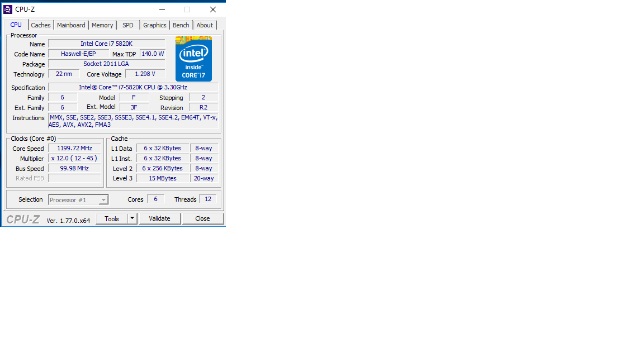This screenshot has width=644, height=362.
Task: Close the CPU-Z window via title bar X
Action: [213, 9]
